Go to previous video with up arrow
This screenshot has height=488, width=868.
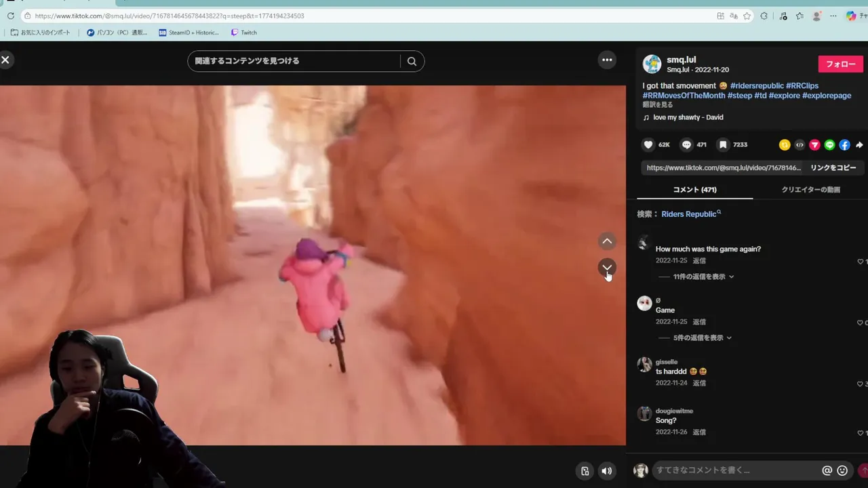coord(607,241)
